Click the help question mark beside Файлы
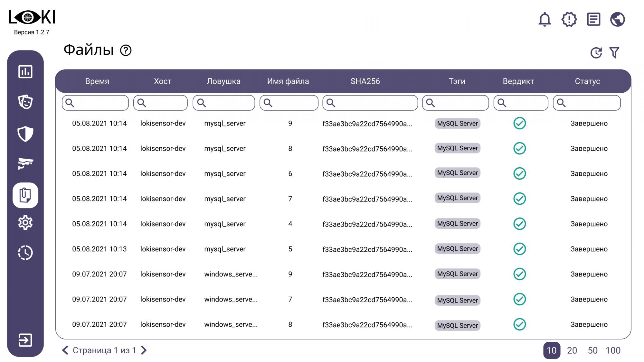The height and width of the screenshot is (362, 644). click(126, 51)
